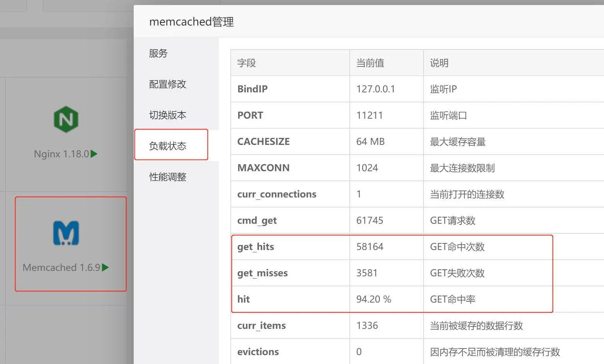Select the evictions field cell
604x364 pixels.
[x=290, y=352]
